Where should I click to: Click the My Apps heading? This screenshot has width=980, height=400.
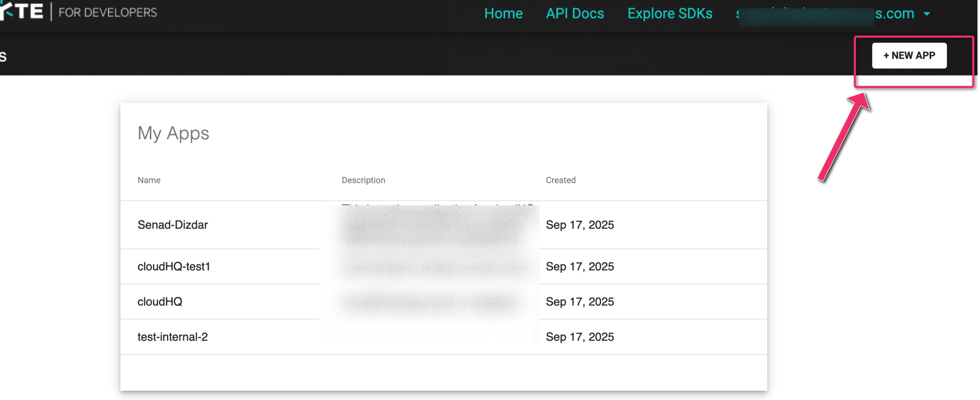pos(173,133)
